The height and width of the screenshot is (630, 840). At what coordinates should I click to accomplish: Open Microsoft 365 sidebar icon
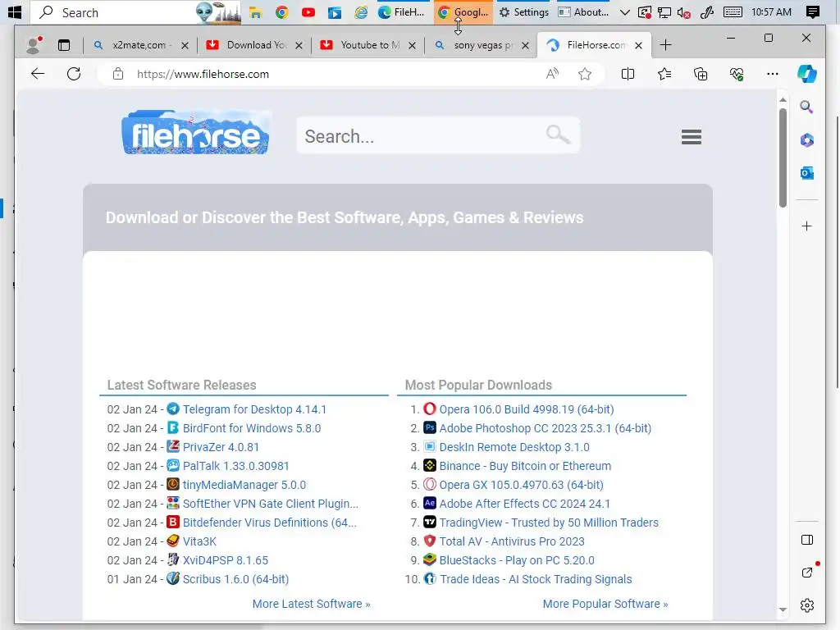(807, 140)
